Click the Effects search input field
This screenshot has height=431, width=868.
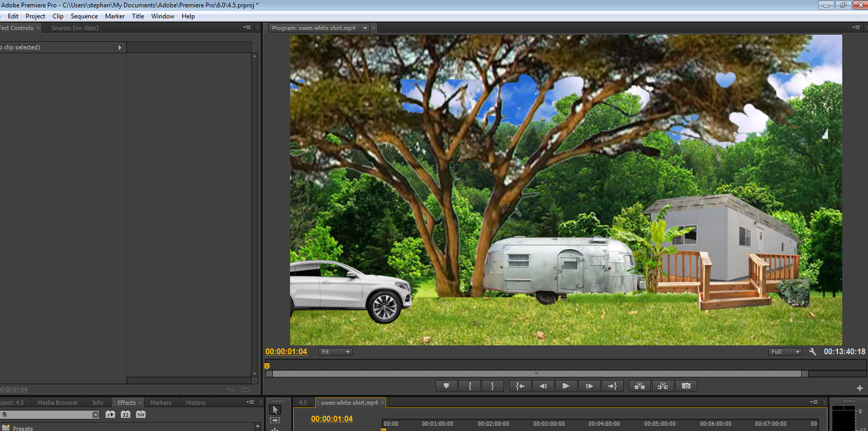(47, 415)
